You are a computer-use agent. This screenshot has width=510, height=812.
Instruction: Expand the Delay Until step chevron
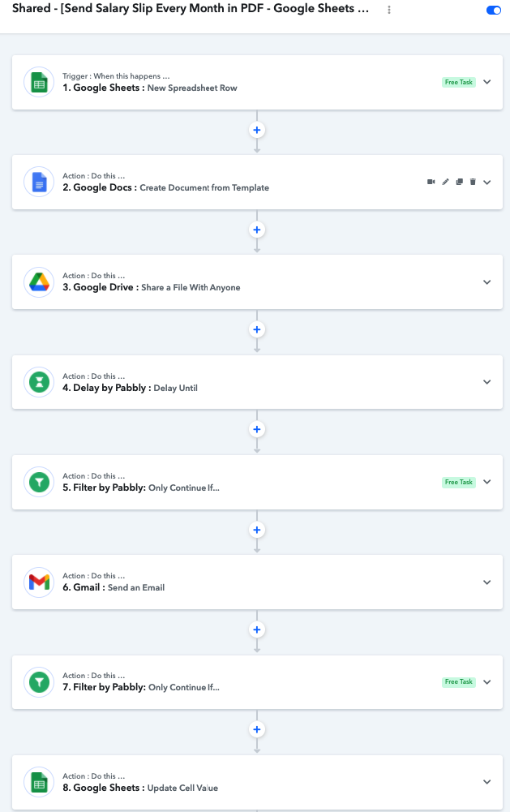point(487,382)
